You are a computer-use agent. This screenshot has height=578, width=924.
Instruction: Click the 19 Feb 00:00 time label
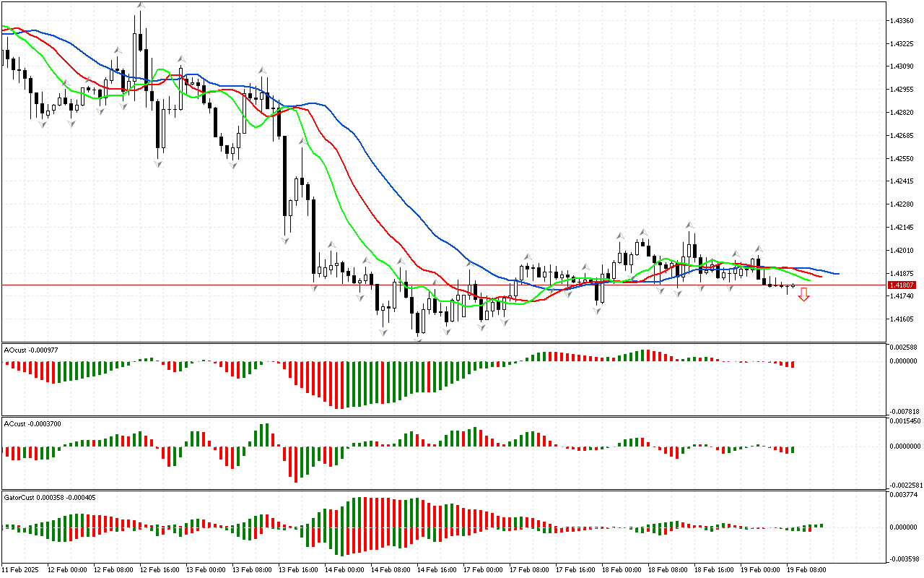coord(761,570)
